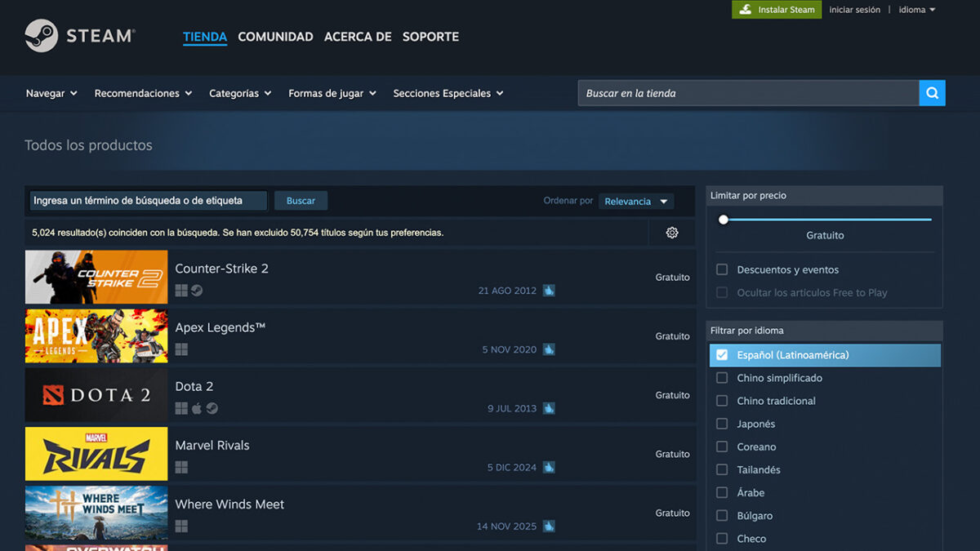
Task: Click SteamOS icon under Counter-Strike 2
Action: tap(197, 291)
